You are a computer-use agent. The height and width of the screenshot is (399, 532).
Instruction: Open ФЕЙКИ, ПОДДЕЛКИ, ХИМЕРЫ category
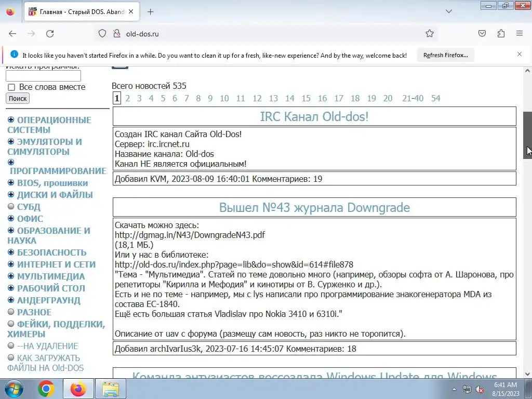click(56, 329)
